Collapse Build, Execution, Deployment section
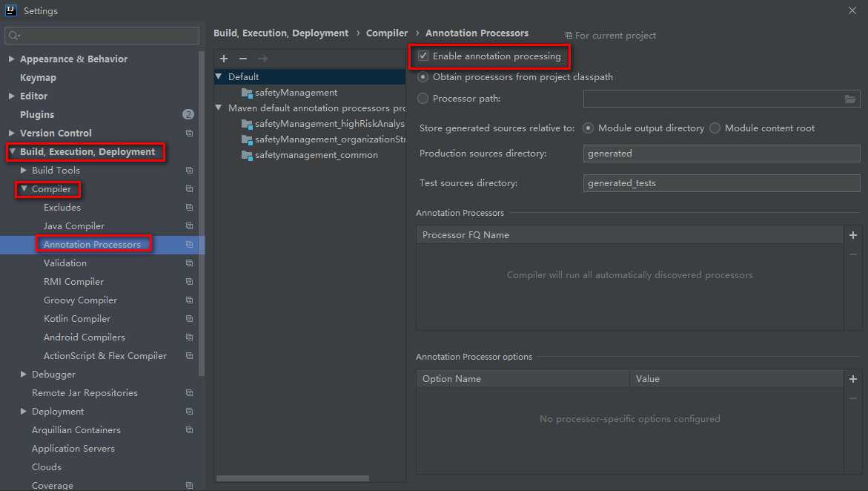This screenshot has height=491, width=868. tap(12, 151)
